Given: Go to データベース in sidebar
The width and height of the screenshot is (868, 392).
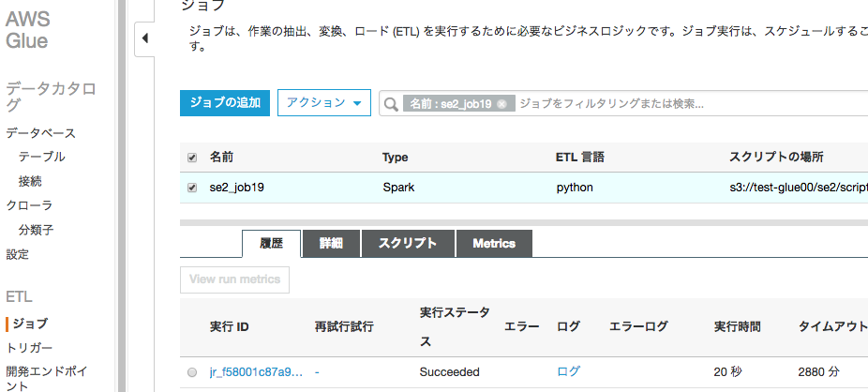Looking at the screenshot, I should point(41,133).
